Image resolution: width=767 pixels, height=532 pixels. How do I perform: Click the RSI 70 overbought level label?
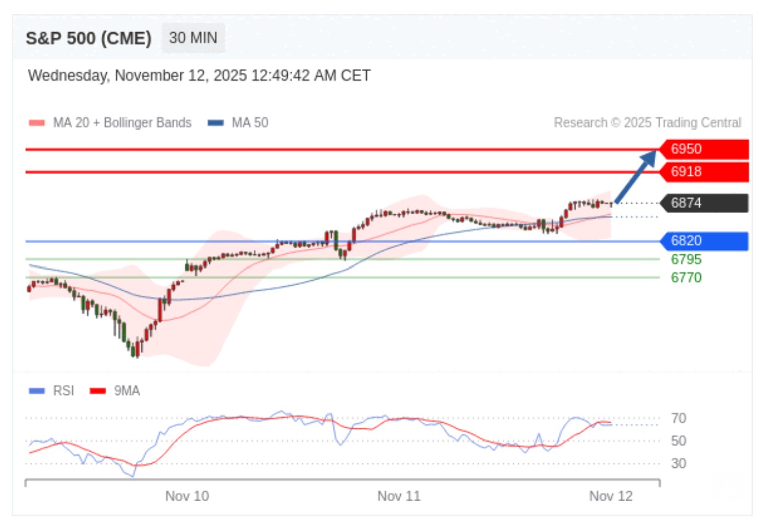tap(679, 418)
